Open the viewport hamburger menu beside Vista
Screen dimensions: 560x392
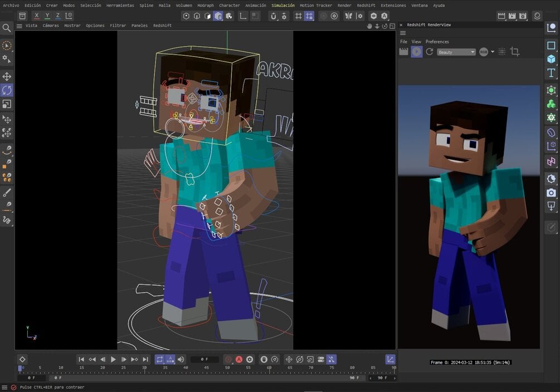click(x=20, y=26)
